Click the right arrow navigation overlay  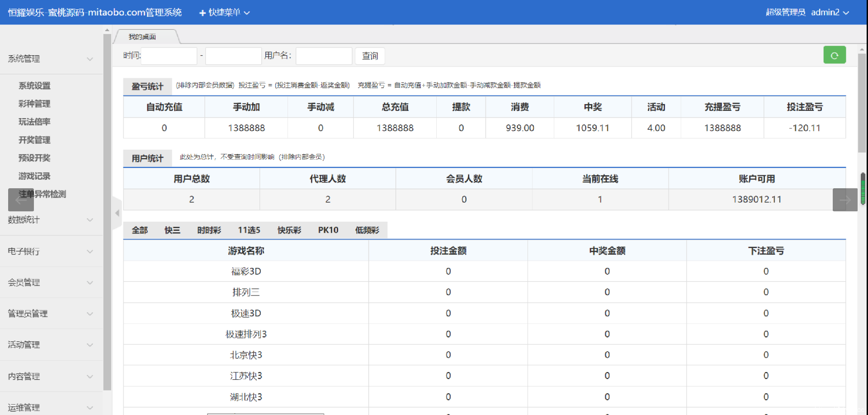pos(844,200)
